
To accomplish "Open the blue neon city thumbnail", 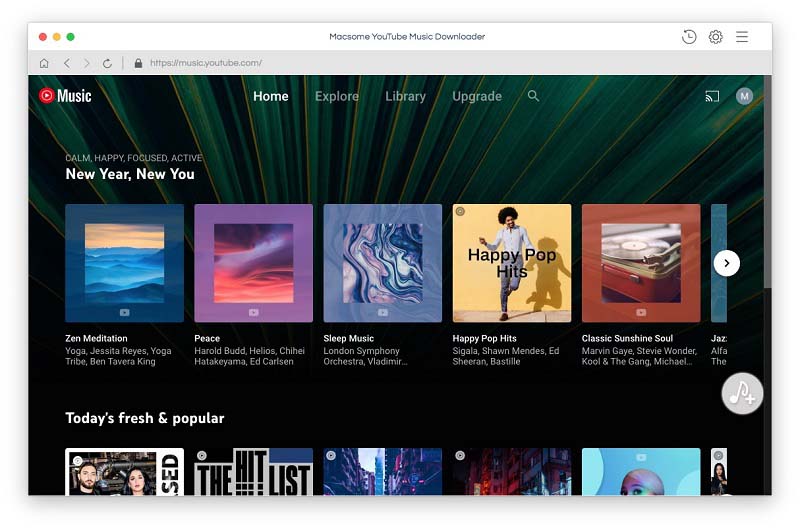I will [x=383, y=472].
